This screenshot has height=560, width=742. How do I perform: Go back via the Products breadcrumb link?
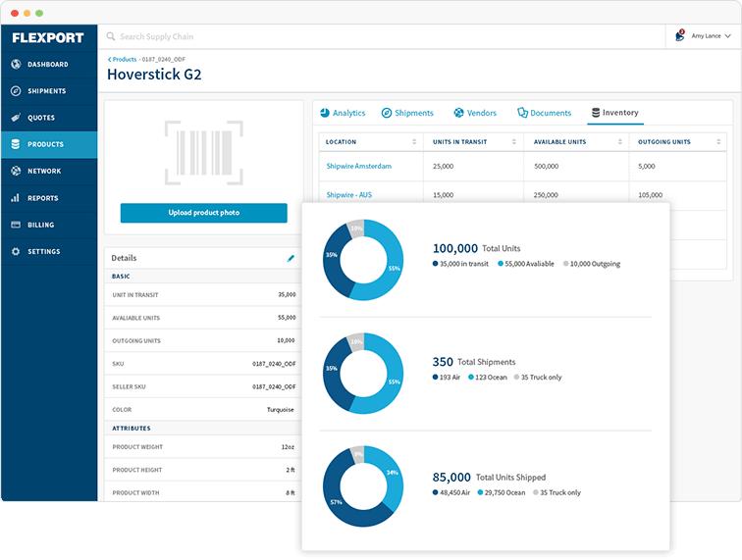coord(123,59)
